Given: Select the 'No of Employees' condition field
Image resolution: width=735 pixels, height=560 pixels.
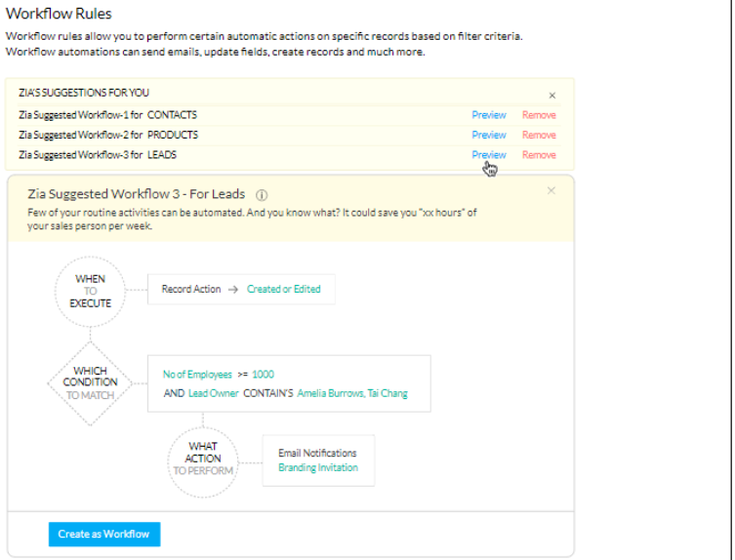Looking at the screenshot, I should 196,374.
